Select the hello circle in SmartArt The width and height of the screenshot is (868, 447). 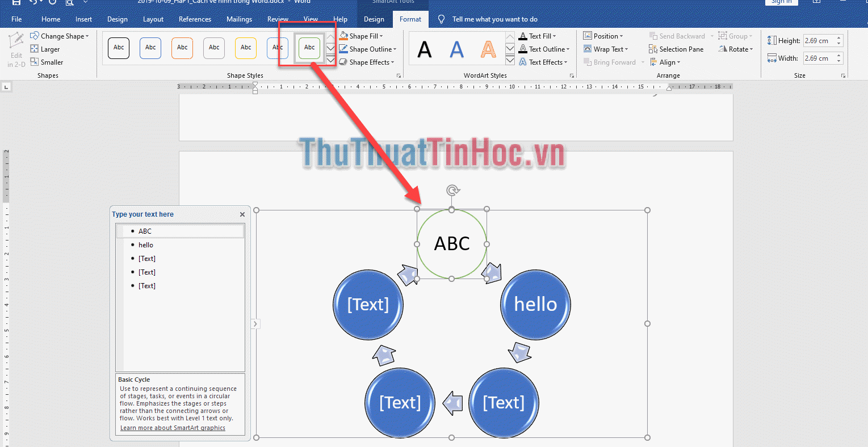(x=535, y=305)
